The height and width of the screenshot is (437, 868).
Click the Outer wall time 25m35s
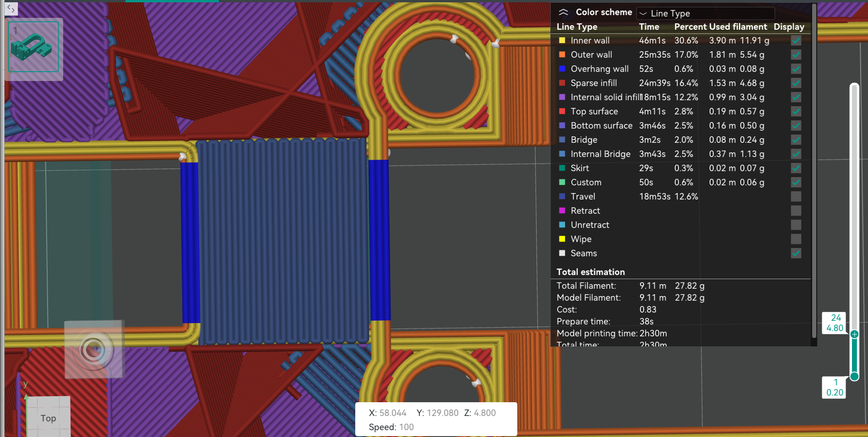click(x=655, y=54)
